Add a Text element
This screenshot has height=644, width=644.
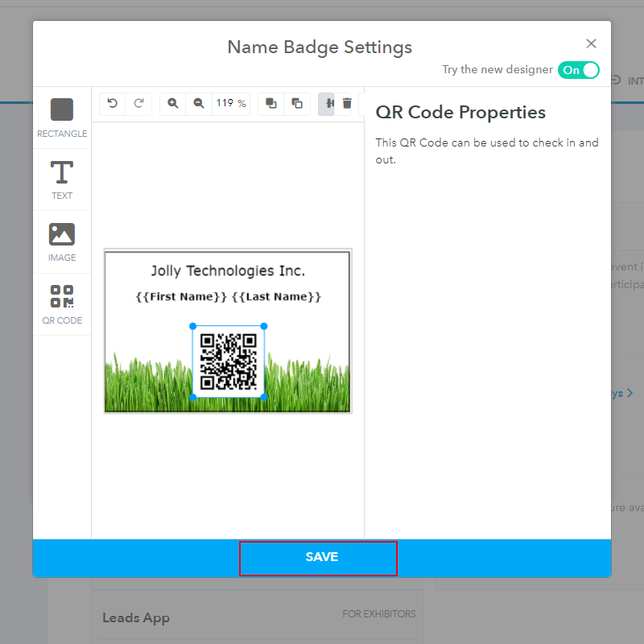pyautogui.click(x=62, y=180)
